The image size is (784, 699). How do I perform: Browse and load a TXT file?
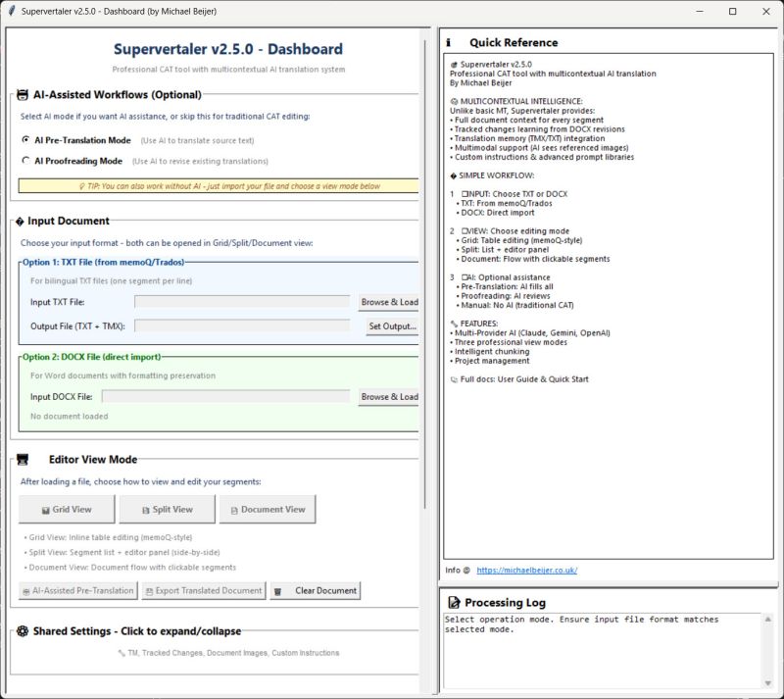(x=389, y=302)
